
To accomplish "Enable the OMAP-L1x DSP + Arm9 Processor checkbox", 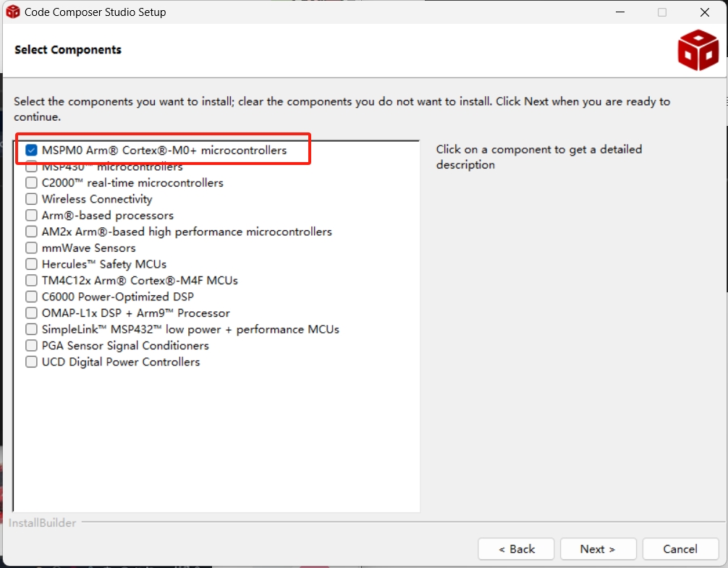I will (x=31, y=313).
